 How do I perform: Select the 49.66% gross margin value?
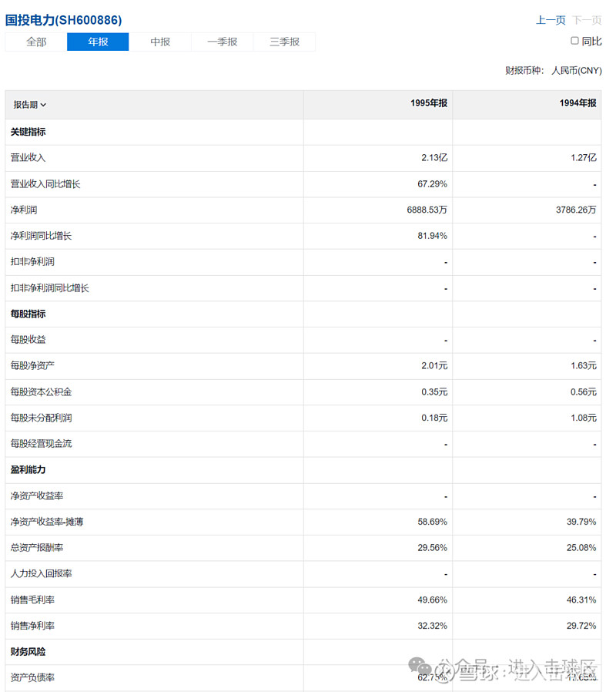[x=432, y=600]
